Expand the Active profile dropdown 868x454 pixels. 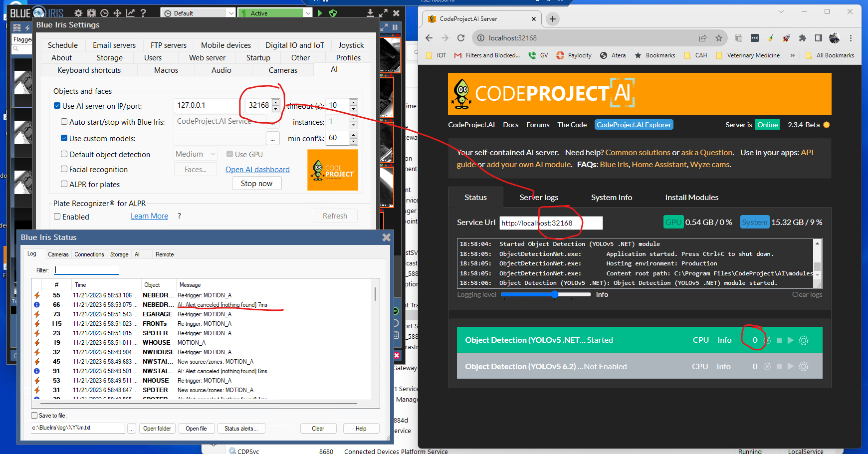pyautogui.click(x=308, y=13)
